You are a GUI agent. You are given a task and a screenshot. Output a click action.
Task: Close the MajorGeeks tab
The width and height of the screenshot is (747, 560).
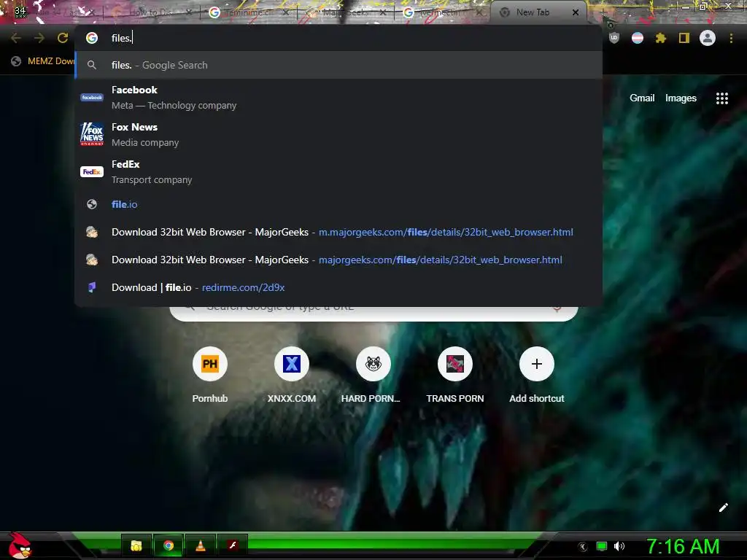382,12
